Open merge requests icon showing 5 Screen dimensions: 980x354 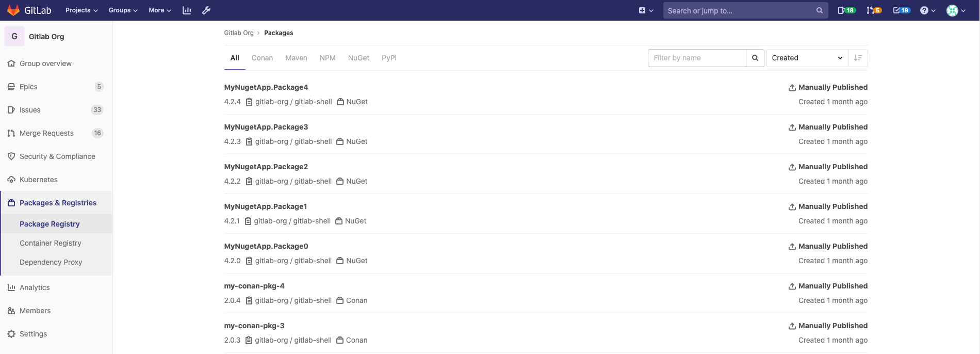(x=874, y=10)
